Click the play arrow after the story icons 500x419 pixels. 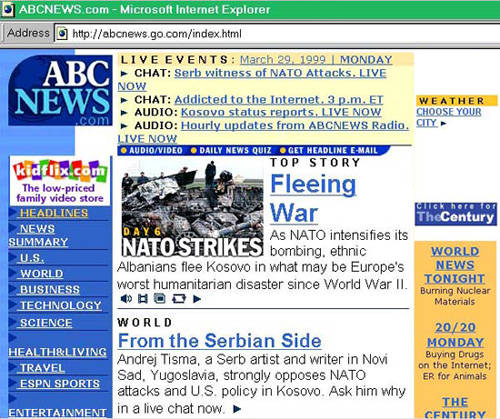197,299
